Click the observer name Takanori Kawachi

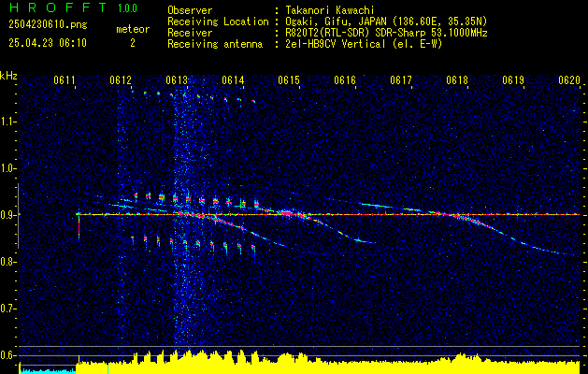coord(330,10)
